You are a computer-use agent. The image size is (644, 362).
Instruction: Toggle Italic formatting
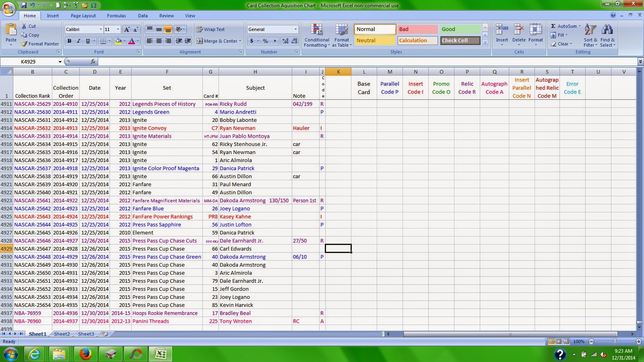pyautogui.click(x=78, y=41)
